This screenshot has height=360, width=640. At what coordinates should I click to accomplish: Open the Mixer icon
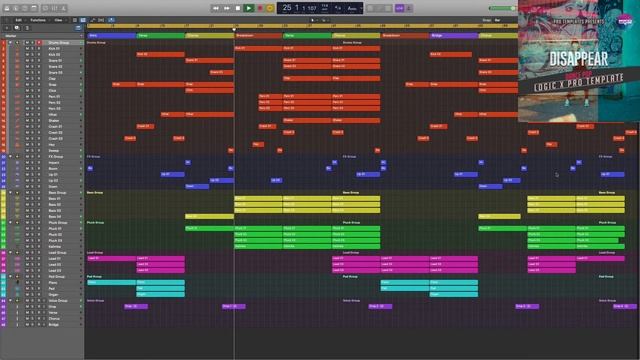[x=55, y=8]
